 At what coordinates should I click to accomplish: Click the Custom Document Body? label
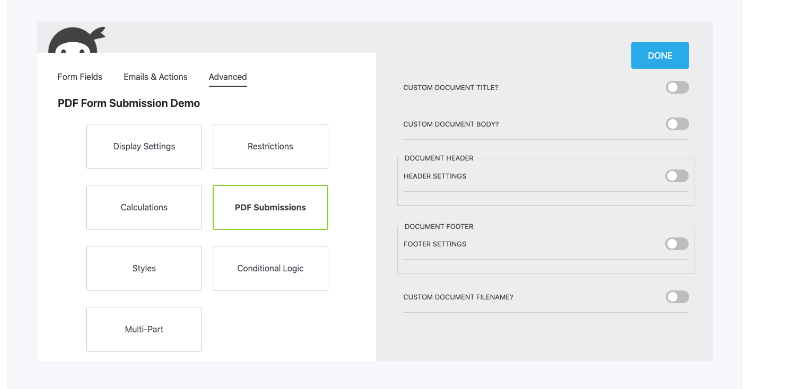(x=451, y=124)
